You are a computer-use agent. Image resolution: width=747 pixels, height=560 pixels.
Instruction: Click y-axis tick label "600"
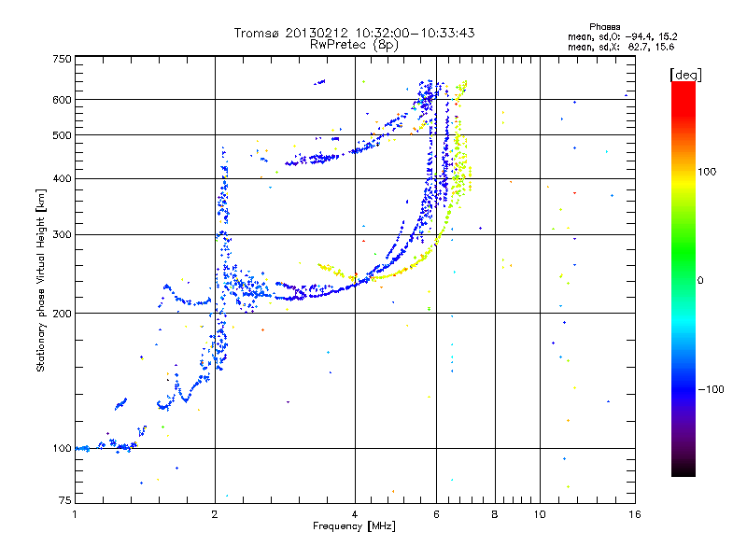[x=62, y=100]
